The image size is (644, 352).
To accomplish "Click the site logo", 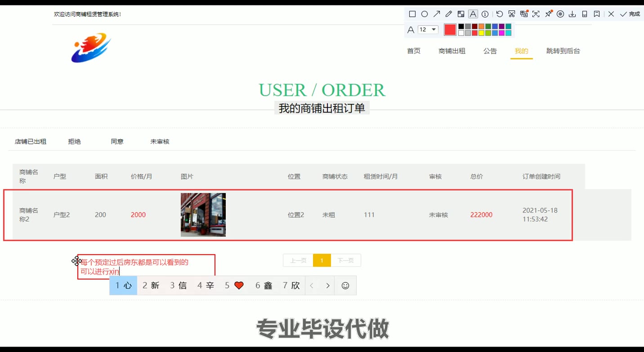I will tap(91, 47).
